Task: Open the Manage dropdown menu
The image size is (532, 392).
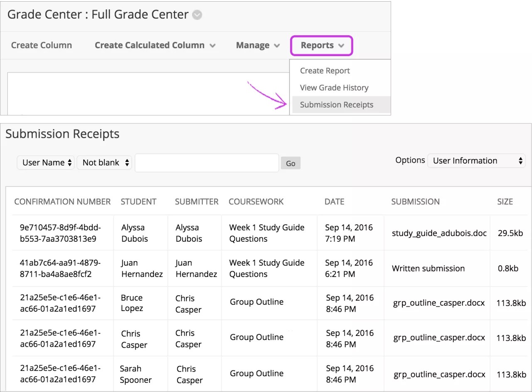Action: pos(258,45)
